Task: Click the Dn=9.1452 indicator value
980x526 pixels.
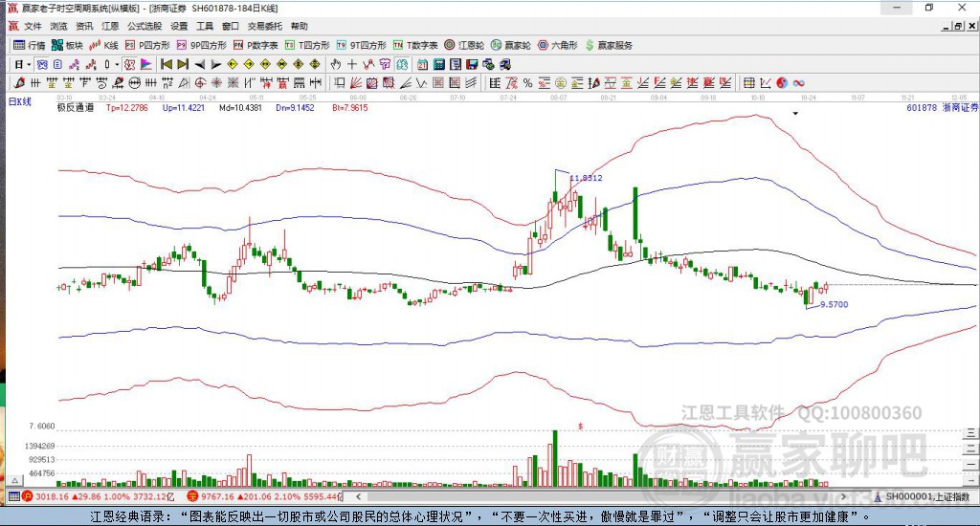Action: 295,107
